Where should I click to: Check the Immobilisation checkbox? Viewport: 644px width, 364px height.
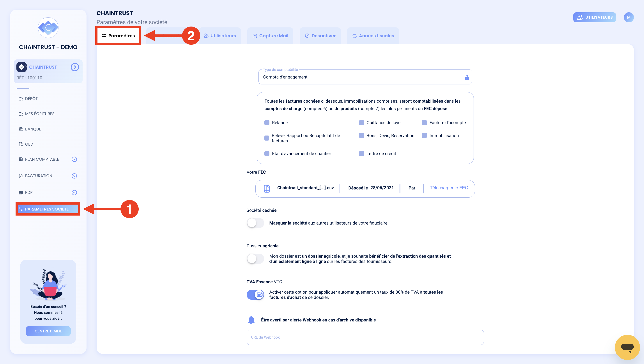(424, 136)
